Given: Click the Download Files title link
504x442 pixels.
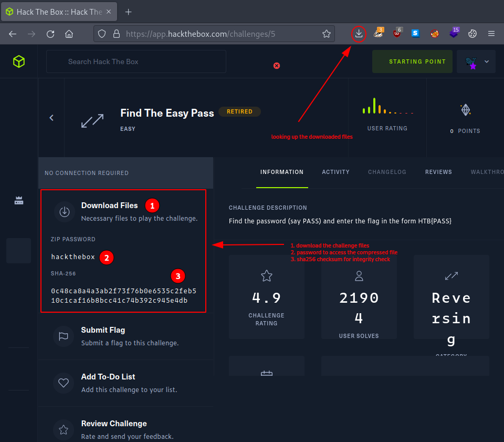Looking at the screenshot, I should click(x=109, y=205).
